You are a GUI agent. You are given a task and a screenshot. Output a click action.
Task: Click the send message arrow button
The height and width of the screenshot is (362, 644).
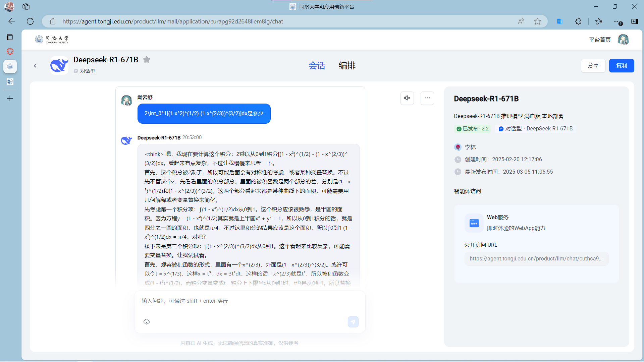[353, 322]
